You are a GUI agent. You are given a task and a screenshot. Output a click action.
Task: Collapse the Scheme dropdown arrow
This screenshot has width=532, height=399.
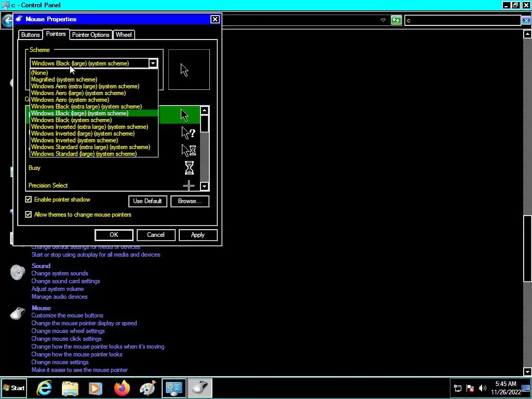pos(153,63)
